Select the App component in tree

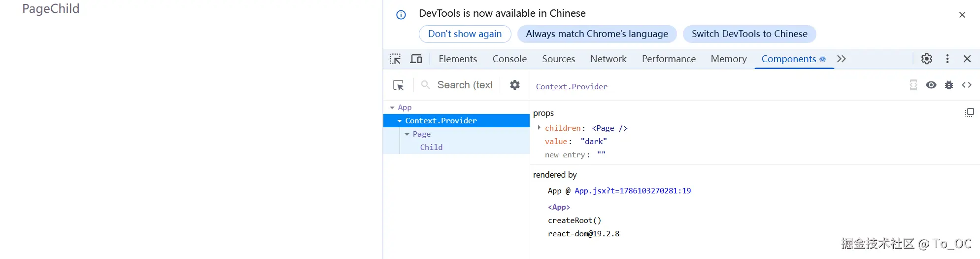[405, 108]
